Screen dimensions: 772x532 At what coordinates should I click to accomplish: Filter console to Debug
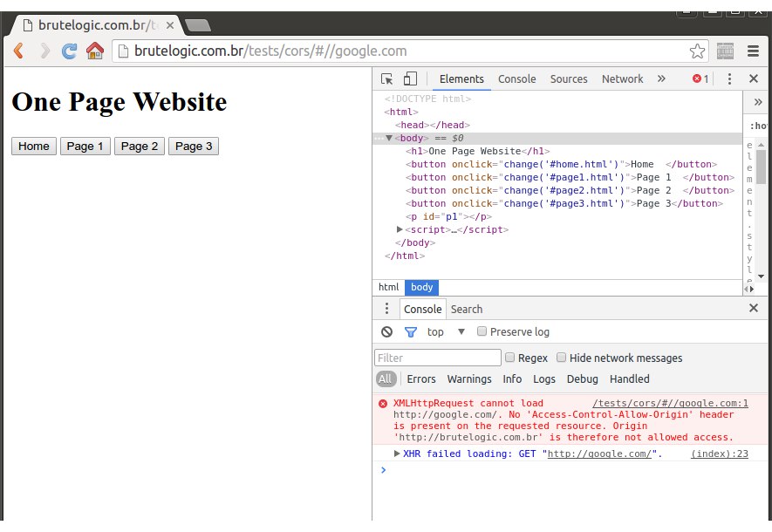[x=583, y=379]
